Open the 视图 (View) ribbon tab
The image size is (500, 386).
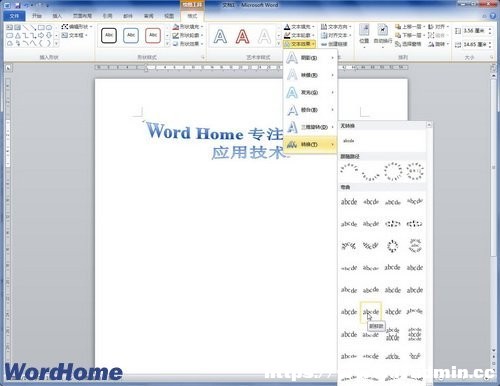click(169, 16)
